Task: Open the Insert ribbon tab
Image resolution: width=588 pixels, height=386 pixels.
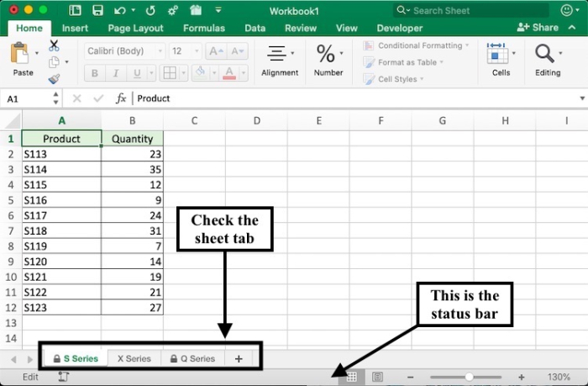Action: (75, 28)
